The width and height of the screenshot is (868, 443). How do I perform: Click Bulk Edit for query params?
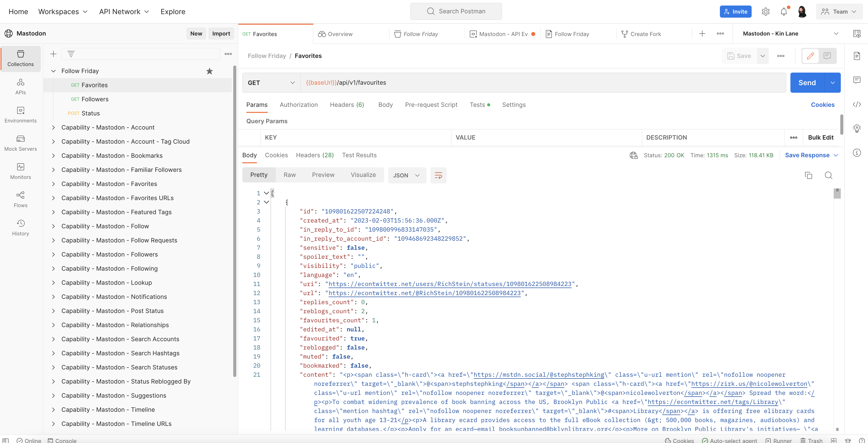(x=820, y=138)
